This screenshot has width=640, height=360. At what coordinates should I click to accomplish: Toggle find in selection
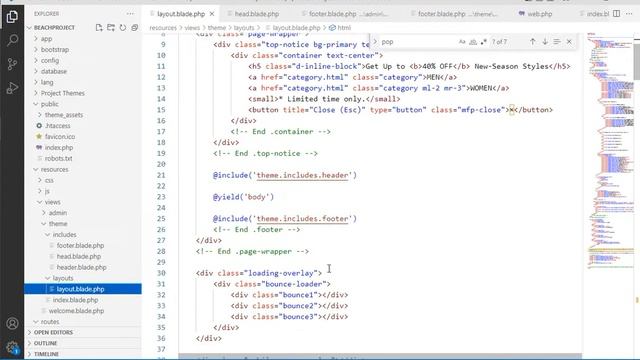(557, 42)
